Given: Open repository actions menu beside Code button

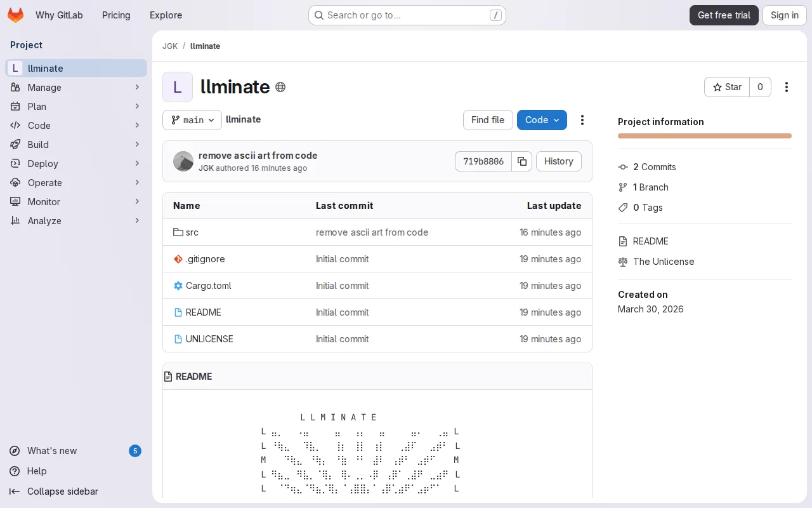Looking at the screenshot, I should coord(582,120).
